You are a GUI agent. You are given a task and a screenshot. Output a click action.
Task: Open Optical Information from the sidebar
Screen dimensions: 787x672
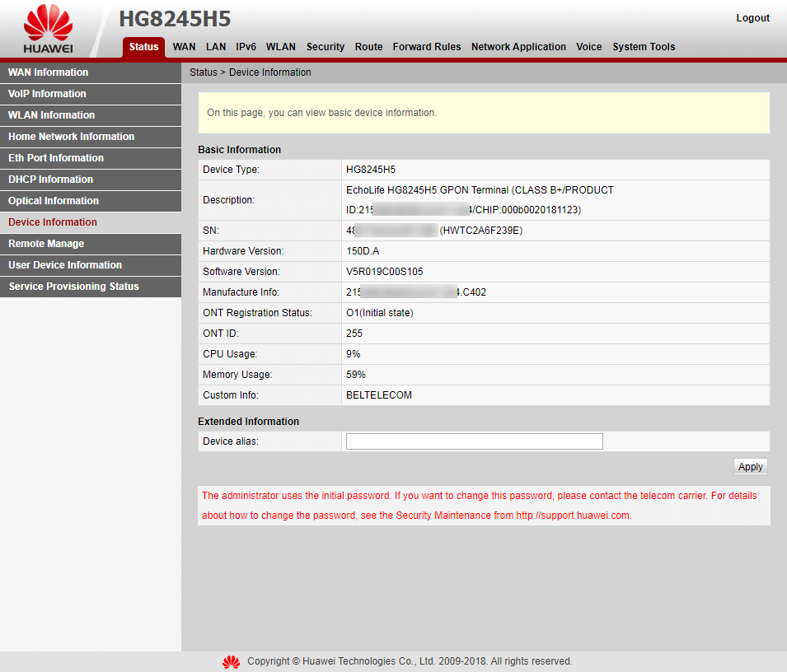pyautogui.click(x=53, y=201)
